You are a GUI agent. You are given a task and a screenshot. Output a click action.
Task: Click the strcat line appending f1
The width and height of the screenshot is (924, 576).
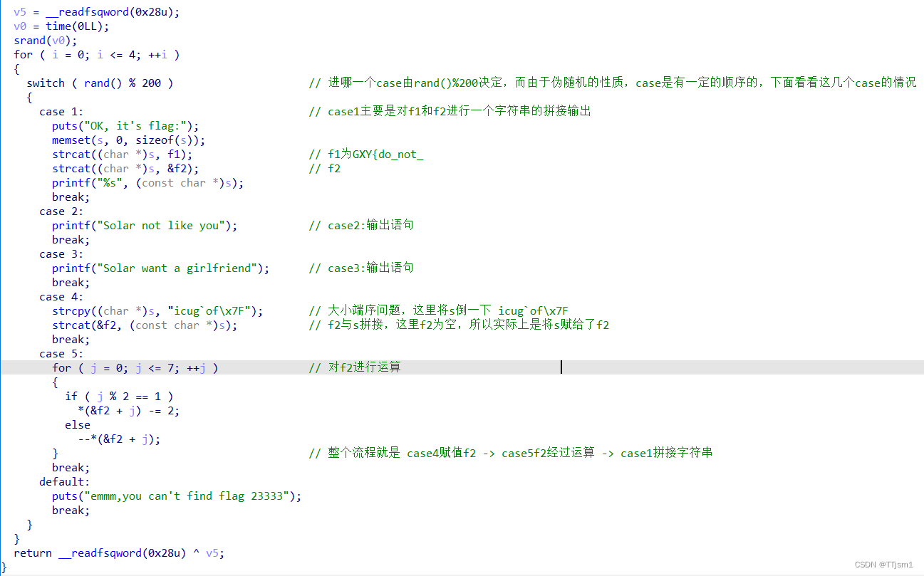[x=122, y=155]
